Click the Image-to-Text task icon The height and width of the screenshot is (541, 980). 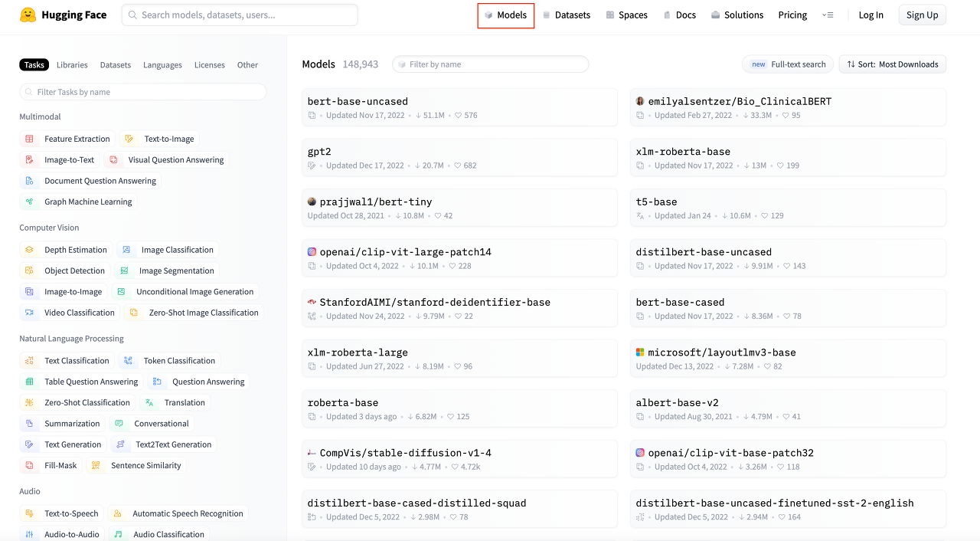[29, 160]
